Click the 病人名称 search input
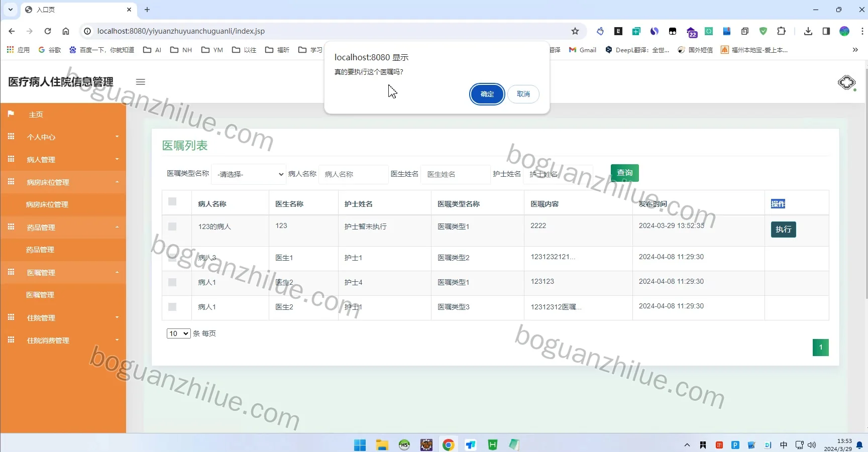Screen dimensions: 868x452 [x=354, y=174]
